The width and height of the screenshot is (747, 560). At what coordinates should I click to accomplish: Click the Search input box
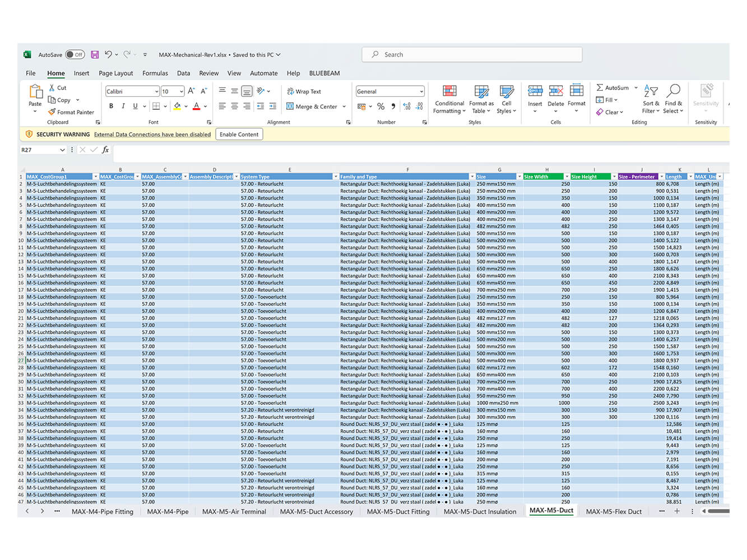pos(472,54)
